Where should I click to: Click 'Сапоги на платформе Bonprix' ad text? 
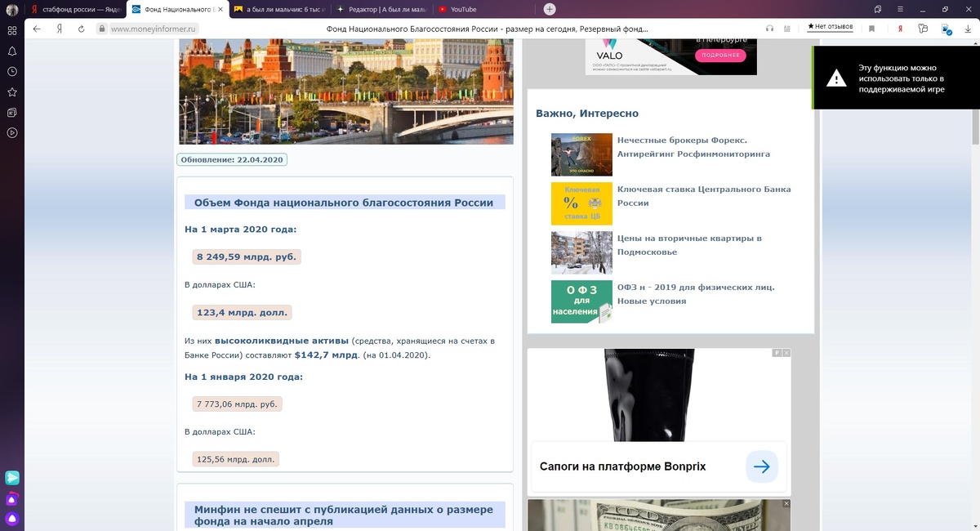622,466
